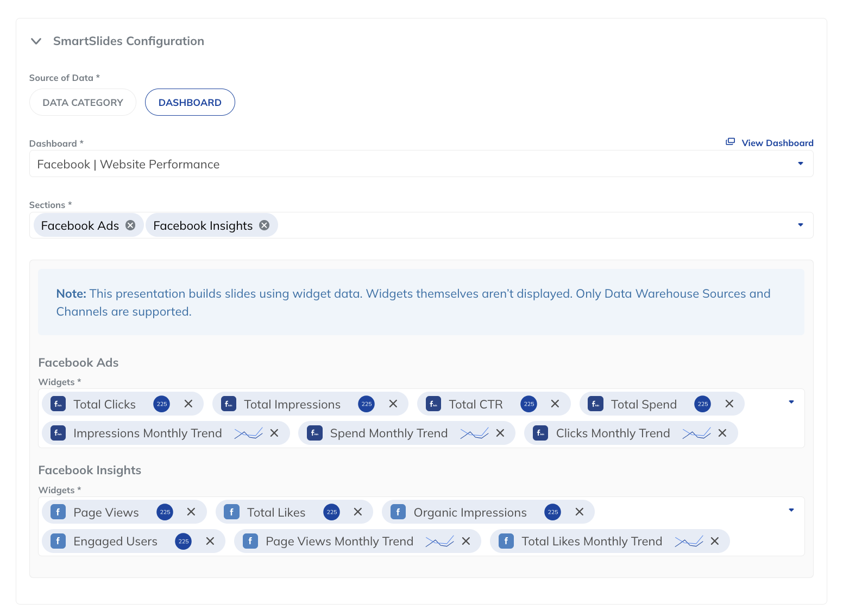Open the Facebook Insights widgets dropdown arrow
Image resolution: width=843 pixels, height=616 pixels.
click(791, 510)
